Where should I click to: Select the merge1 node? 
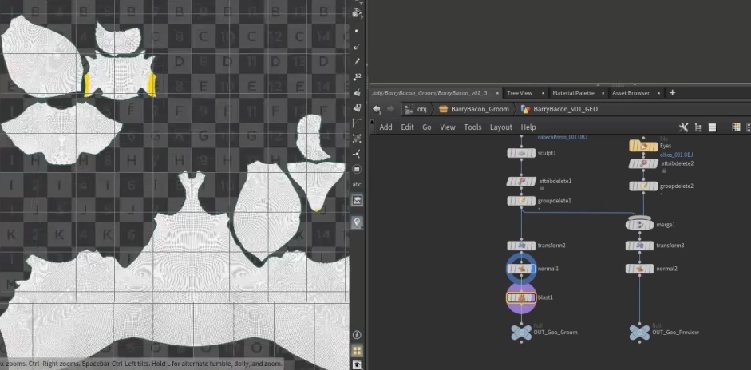640,224
